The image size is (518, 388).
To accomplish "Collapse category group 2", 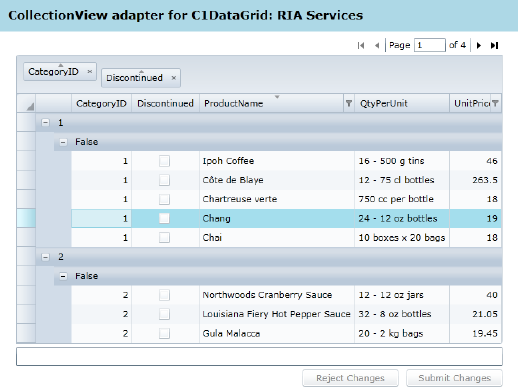I will [45, 257].
